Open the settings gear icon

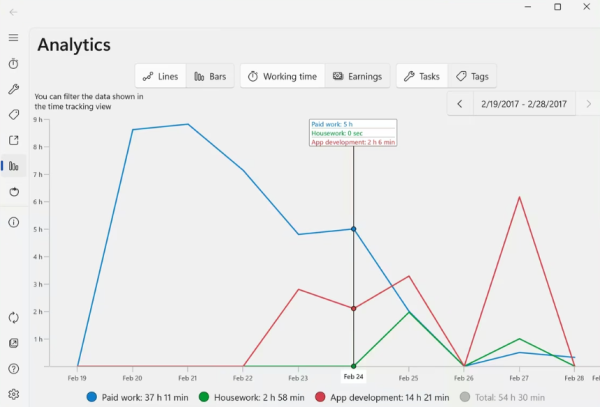coord(13,394)
